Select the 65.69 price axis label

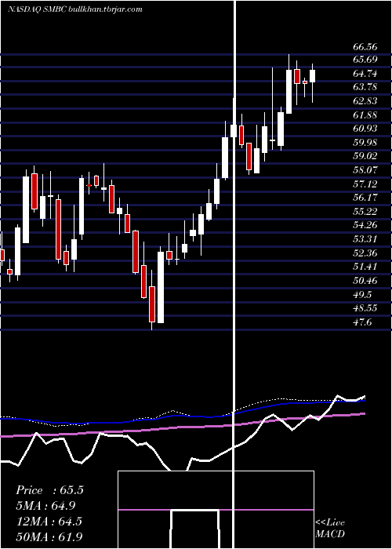click(x=365, y=60)
